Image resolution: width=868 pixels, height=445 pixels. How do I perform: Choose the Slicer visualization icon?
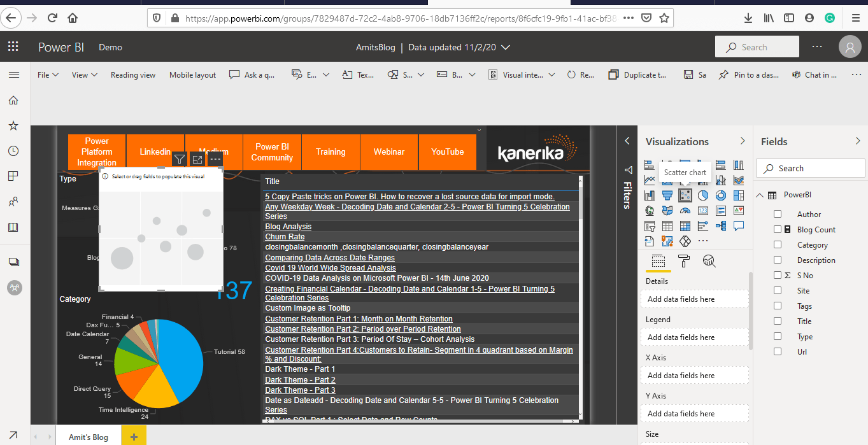click(x=650, y=226)
